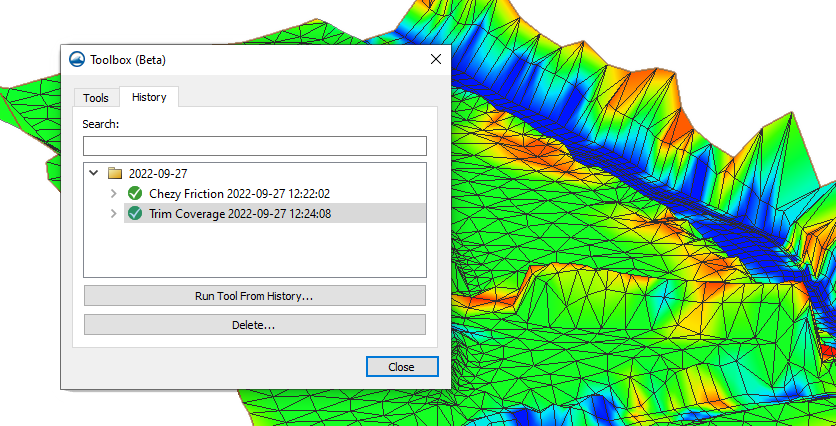Expand the Trim Coverage history entry
This screenshot has width=836, height=426.
(114, 213)
